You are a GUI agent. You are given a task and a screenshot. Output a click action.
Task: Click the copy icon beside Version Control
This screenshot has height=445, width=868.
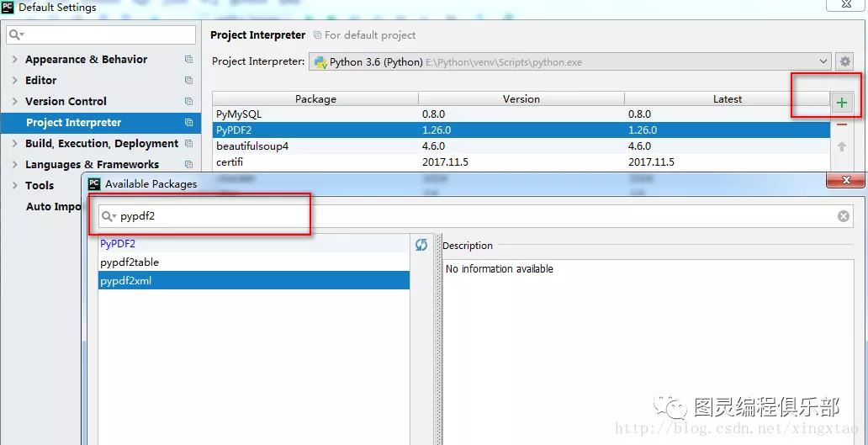tap(188, 101)
